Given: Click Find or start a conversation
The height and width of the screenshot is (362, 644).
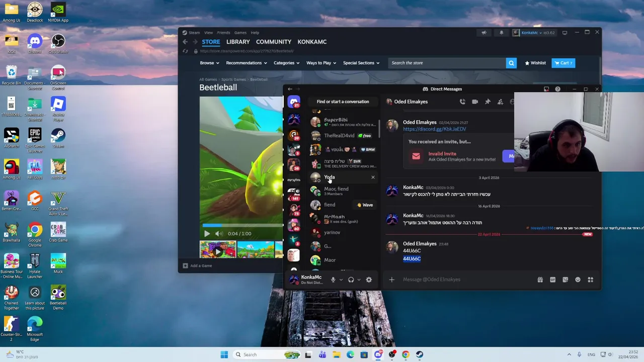Looking at the screenshot, I should (343, 102).
